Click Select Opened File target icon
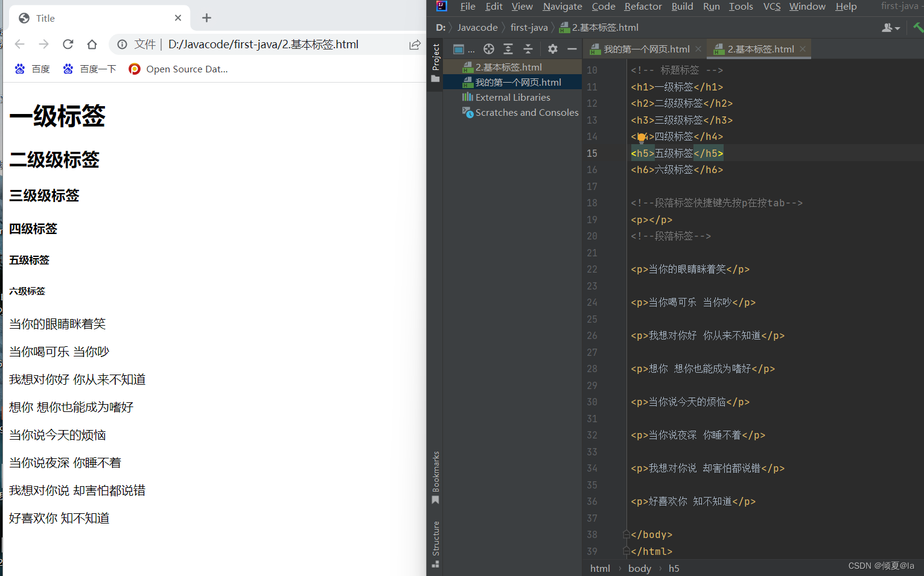Screen dimensions: 924x576 pyautogui.click(x=489, y=49)
